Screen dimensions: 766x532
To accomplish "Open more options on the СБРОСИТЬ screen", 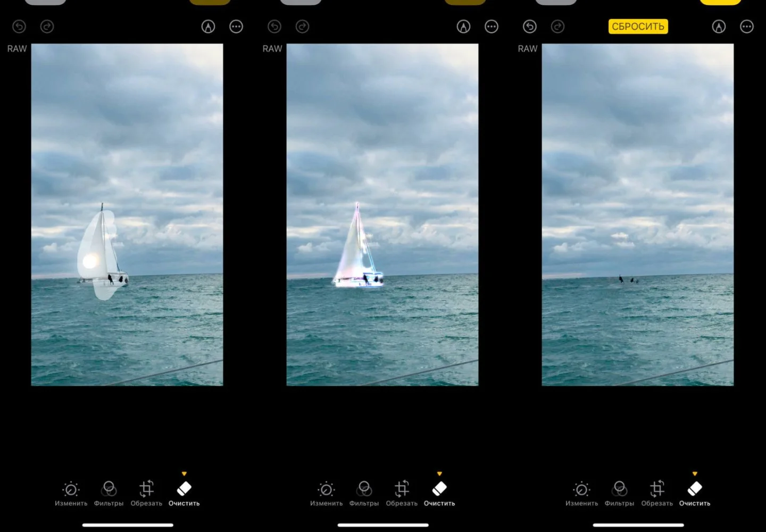I will tap(747, 27).
